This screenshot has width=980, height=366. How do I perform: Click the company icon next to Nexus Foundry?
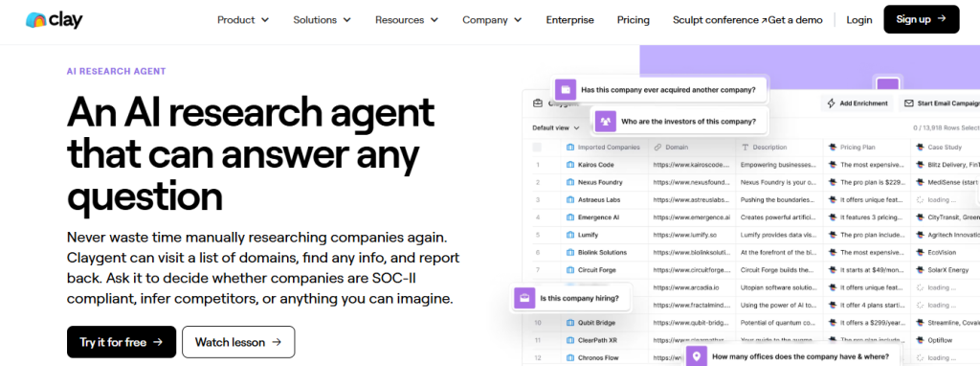click(x=570, y=182)
